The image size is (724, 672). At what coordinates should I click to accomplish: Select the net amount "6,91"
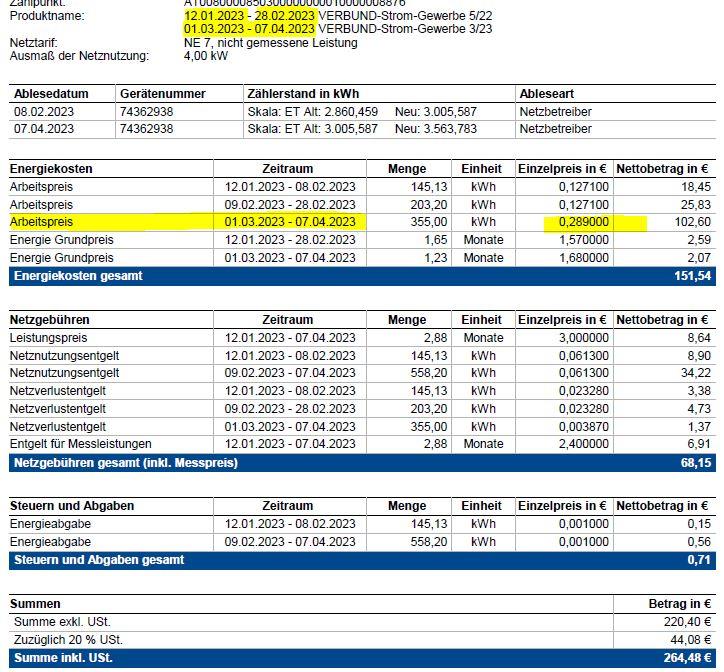[699, 444]
